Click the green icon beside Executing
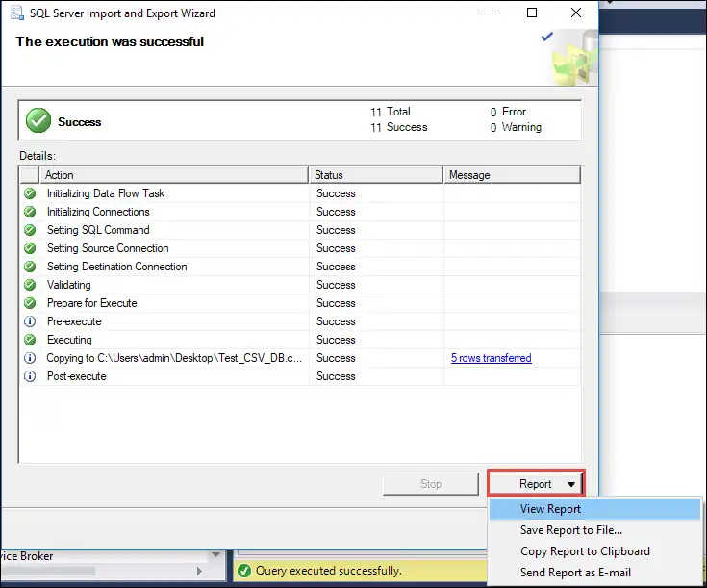The image size is (707, 588). tap(30, 340)
